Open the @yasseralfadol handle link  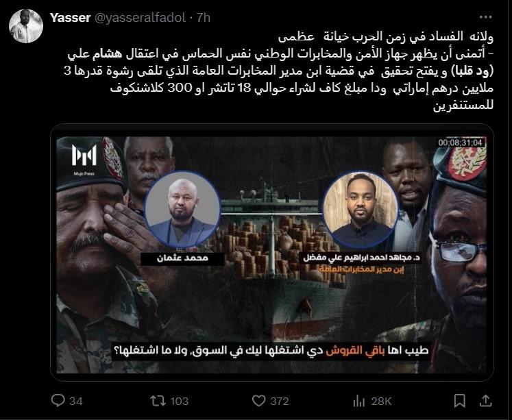140,18
